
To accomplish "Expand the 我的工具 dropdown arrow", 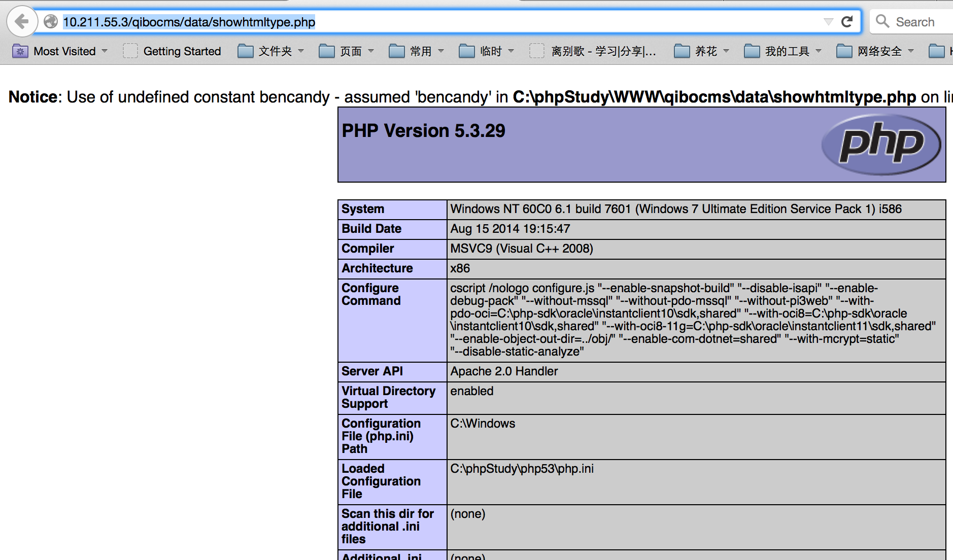I will tap(819, 51).
